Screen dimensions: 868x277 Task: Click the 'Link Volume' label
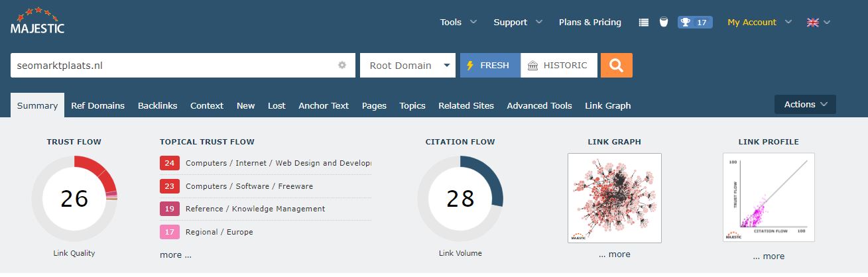click(460, 253)
